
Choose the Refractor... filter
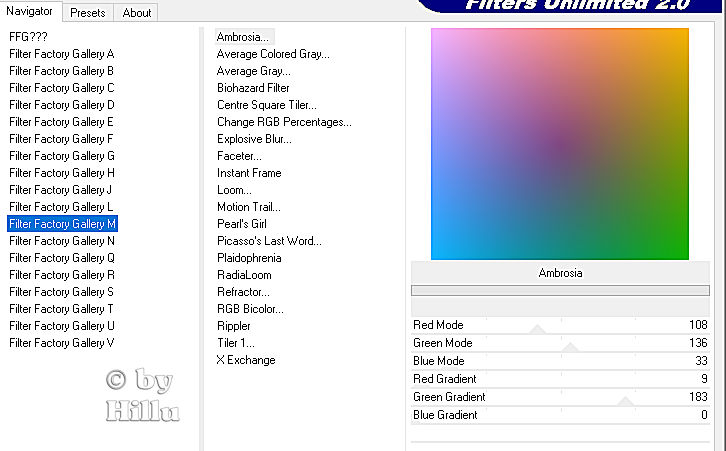pyautogui.click(x=243, y=292)
